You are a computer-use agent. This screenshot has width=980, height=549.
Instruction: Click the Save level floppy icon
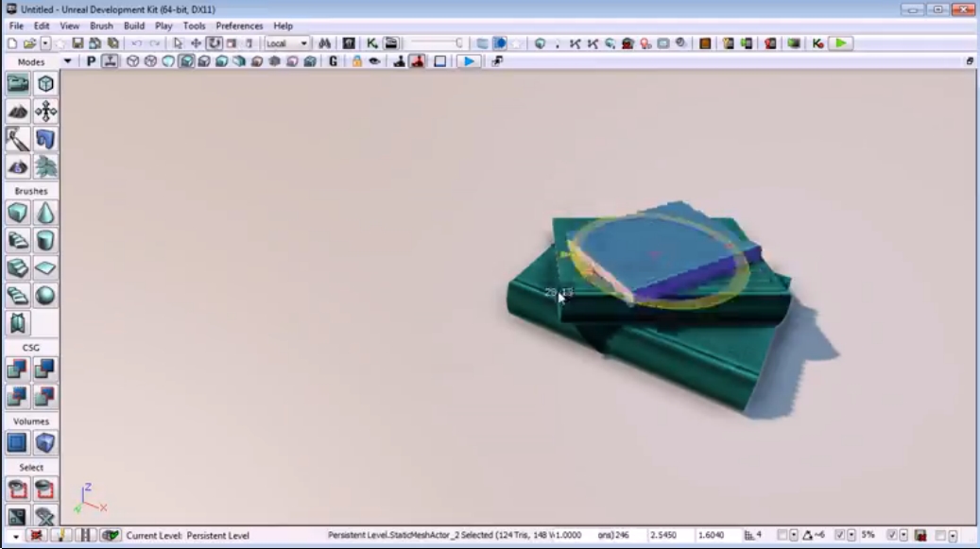77,43
